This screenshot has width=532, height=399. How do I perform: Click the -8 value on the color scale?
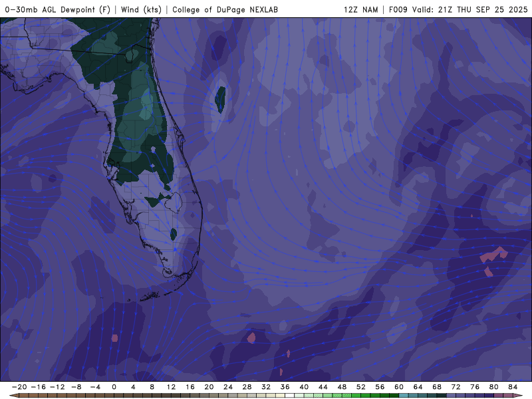pos(76,387)
